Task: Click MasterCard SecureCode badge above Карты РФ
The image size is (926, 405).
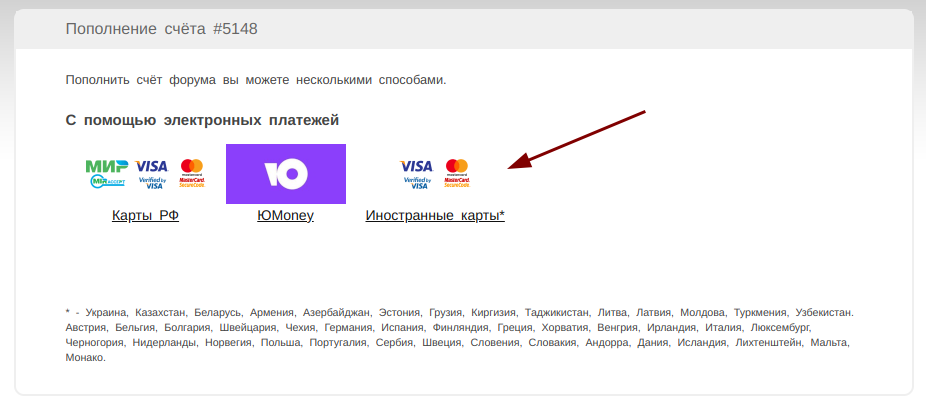Action: [192, 182]
